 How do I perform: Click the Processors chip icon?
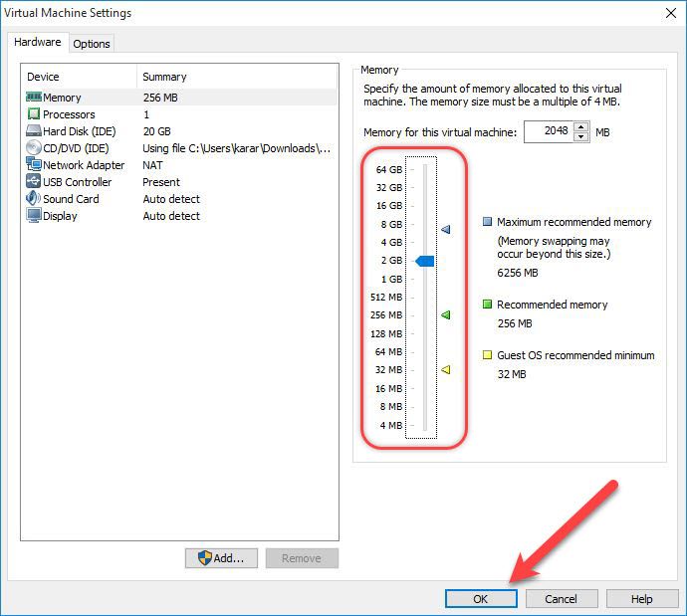click(33, 113)
